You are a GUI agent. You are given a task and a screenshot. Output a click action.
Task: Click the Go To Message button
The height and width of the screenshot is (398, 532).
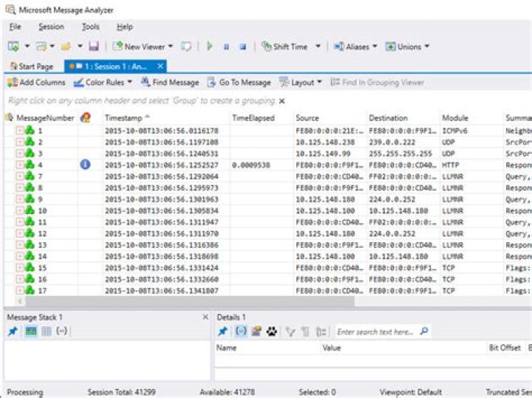[239, 83]
